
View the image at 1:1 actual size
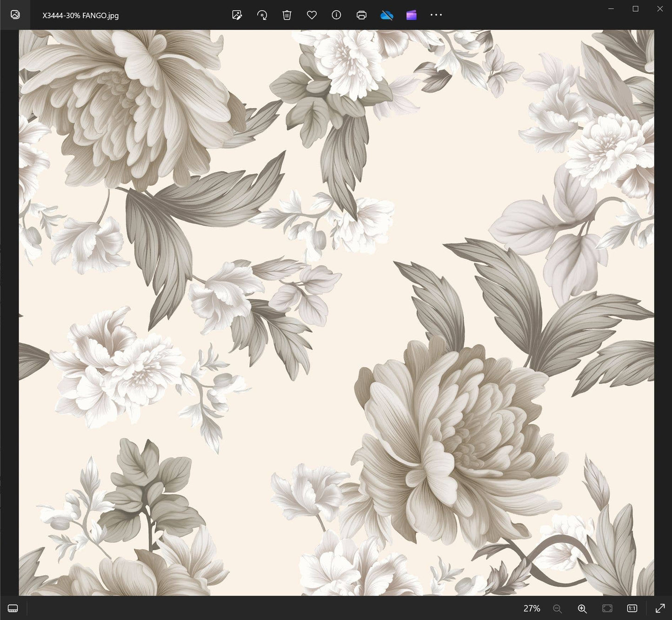tap(632, 608)
